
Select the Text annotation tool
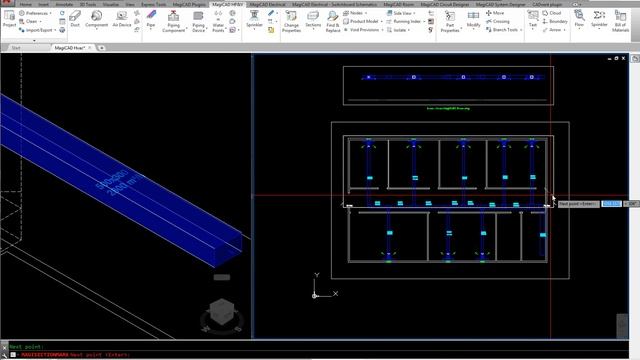tap(533, 19)
